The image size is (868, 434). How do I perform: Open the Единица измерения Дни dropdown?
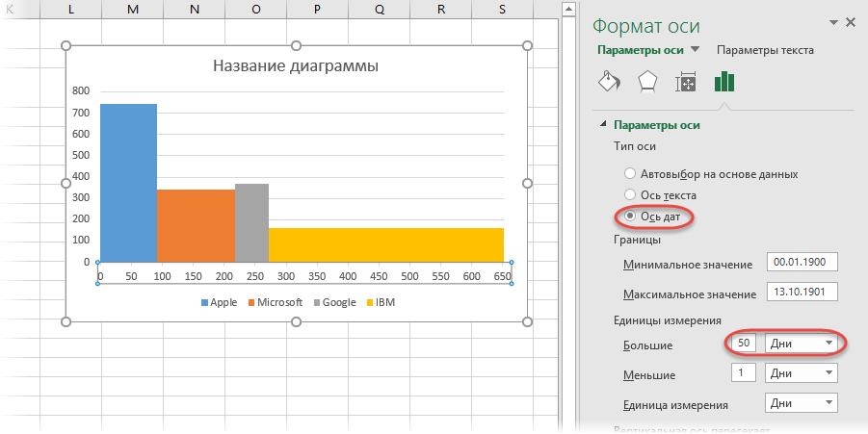click(801, 403)
